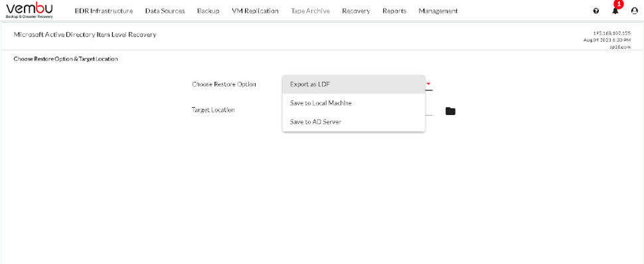Image resolution: width=644 pixels, height=264 pixels.
Task: Open the VM Replication menu
Action: [255, 11]
